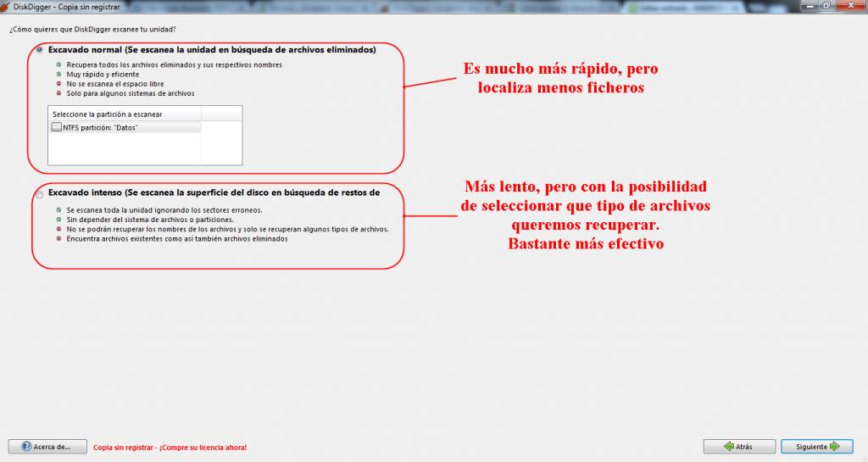This screenshot has height=462, width=868.
Task: Click the red bullet beside No se escanea el espacio libre
Action: pos(58,84)
